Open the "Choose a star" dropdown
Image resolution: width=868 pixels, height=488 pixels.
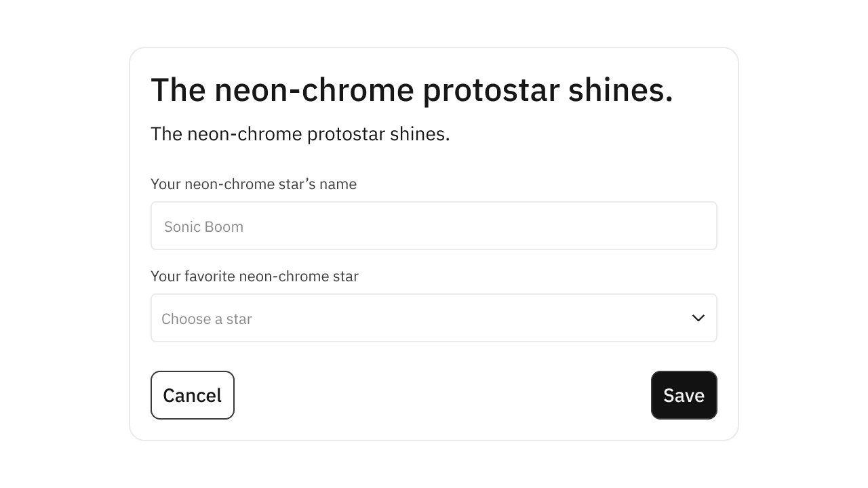434,318
